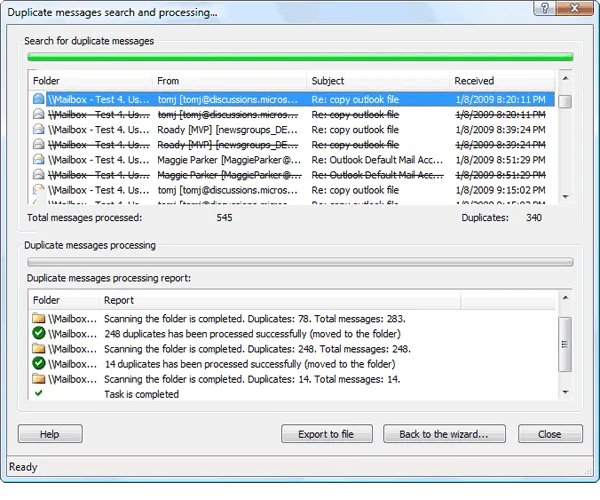The height and width of the screenshot is (500, 600).
Task: Click the 'Duplicates: 14. Total messages: 14' report text
Action: (324, 379)
